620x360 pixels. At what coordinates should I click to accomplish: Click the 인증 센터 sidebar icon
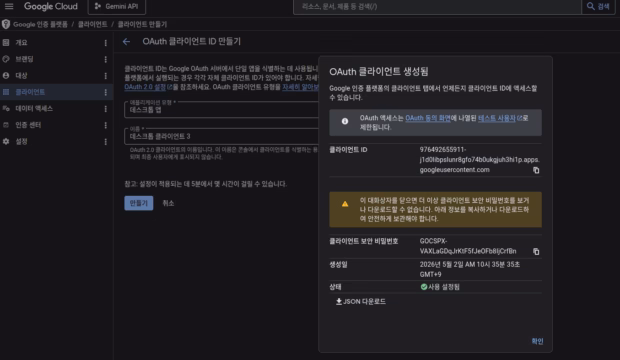tap(6, 125)
